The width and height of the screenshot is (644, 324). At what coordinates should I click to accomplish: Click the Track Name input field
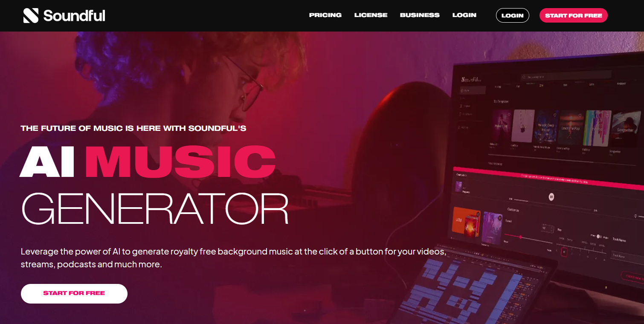pyautogui.click(x=628, y=256)
